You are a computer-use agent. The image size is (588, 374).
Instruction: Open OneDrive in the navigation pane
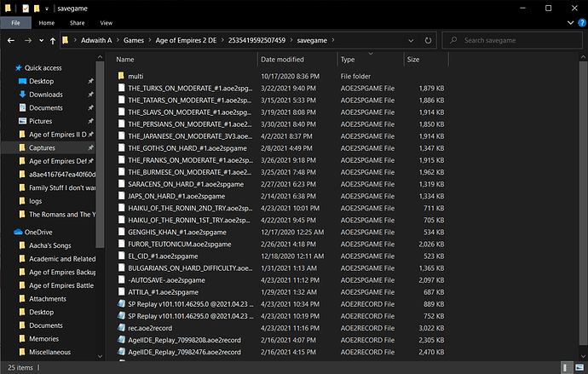(38, 232)
